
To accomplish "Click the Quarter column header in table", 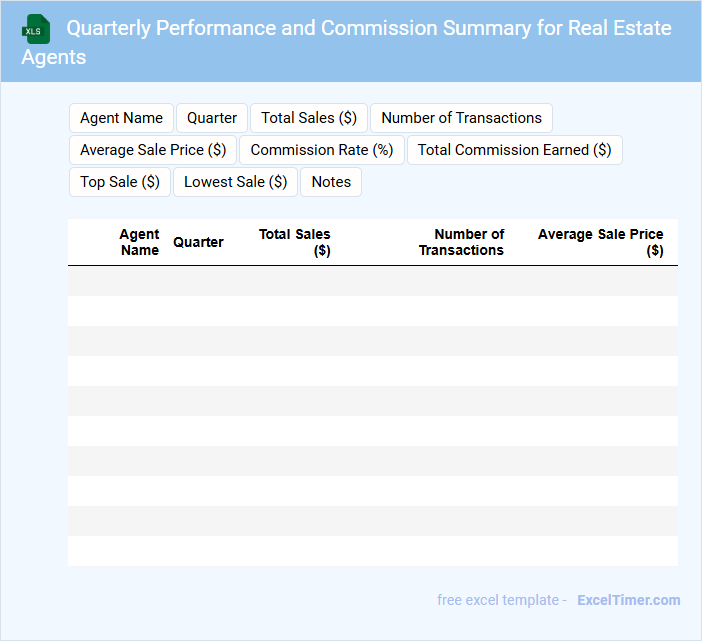I will coord(198,242).
